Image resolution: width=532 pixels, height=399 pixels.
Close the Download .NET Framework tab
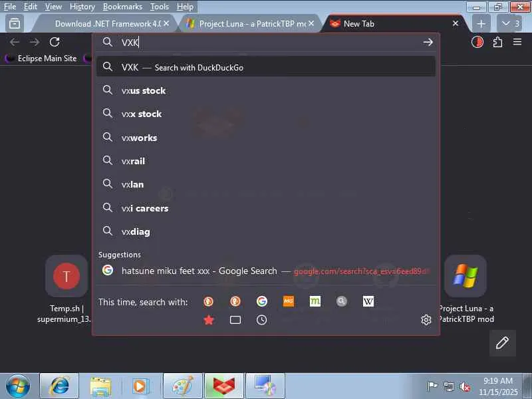[166, 23]
